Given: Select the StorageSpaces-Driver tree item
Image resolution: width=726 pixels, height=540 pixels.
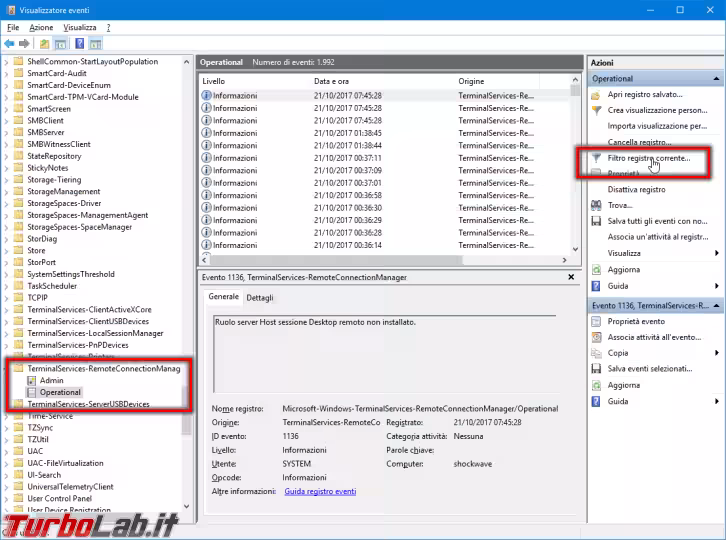Looking at the screenshot, I should [x=64, y=203].
